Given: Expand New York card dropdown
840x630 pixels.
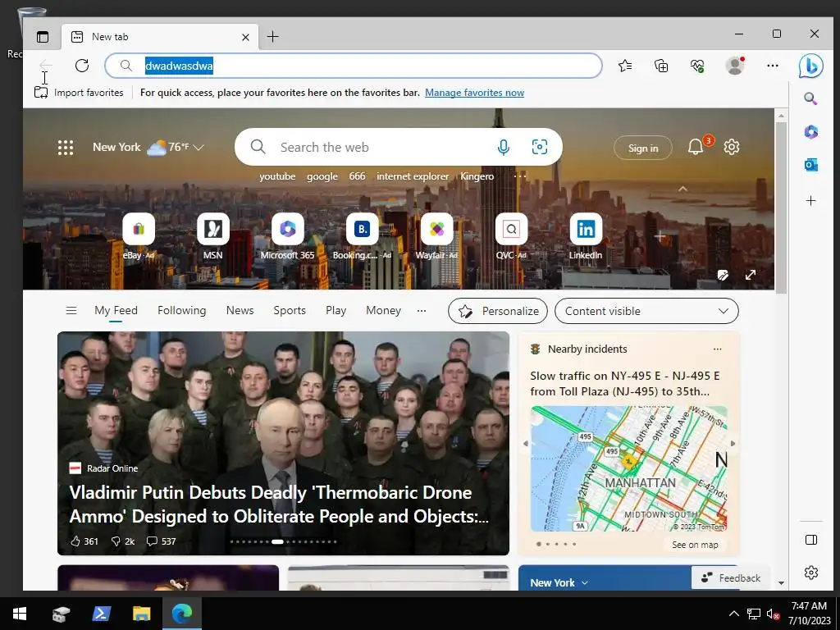Looking at the screenshot, I should point(584,583).
